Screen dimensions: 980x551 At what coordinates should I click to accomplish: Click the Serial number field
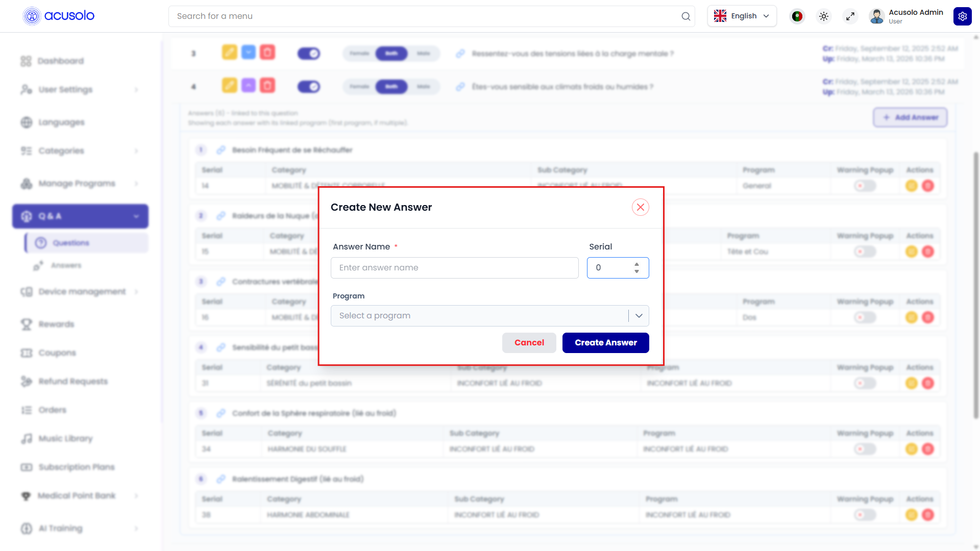618,268
